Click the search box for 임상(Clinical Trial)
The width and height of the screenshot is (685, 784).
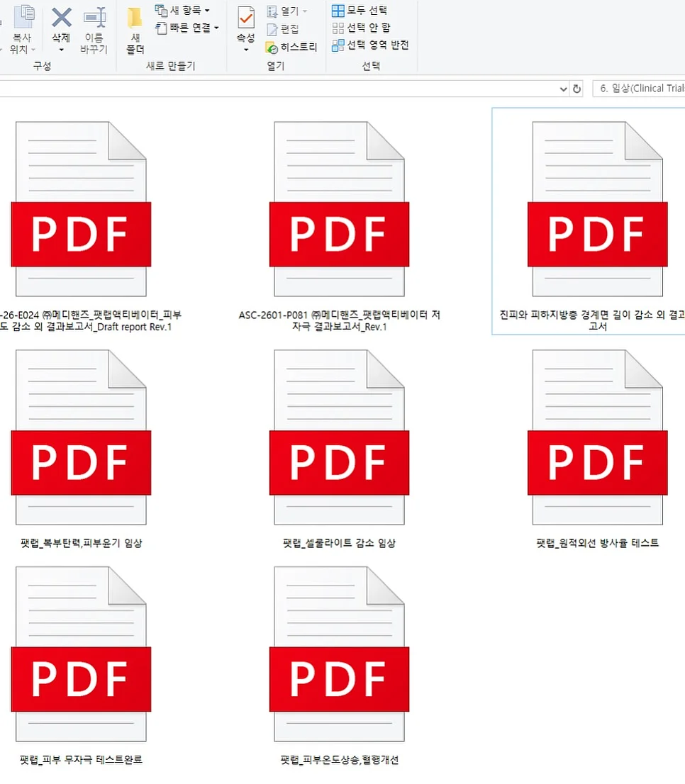[638, 89]
